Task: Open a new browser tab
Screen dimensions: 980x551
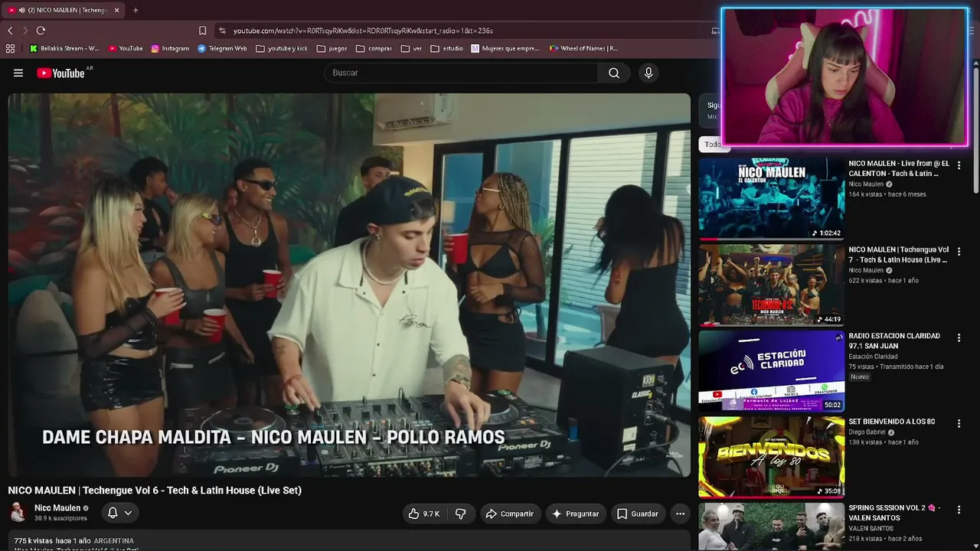Action: coord(136,10)
